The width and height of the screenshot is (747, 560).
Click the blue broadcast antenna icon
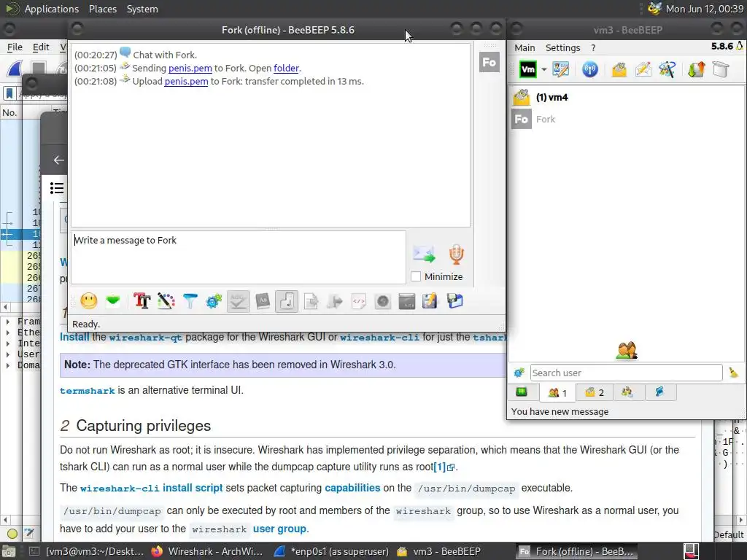coord(589,69)
